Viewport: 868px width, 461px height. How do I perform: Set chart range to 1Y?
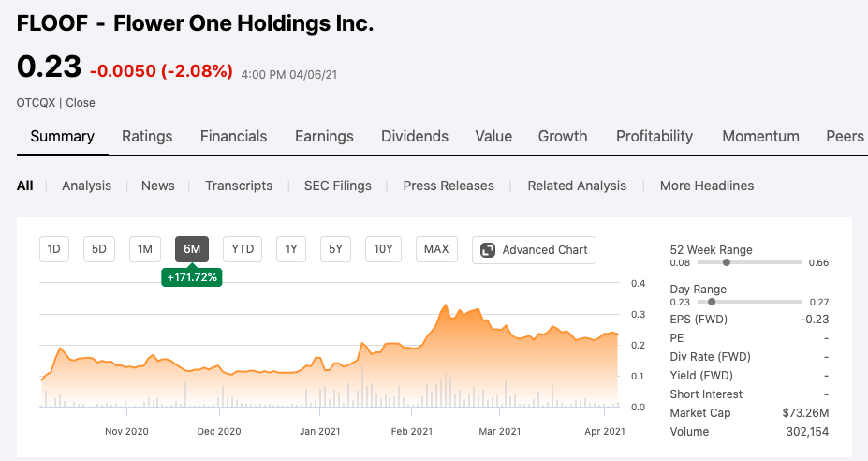click(291, 249)
